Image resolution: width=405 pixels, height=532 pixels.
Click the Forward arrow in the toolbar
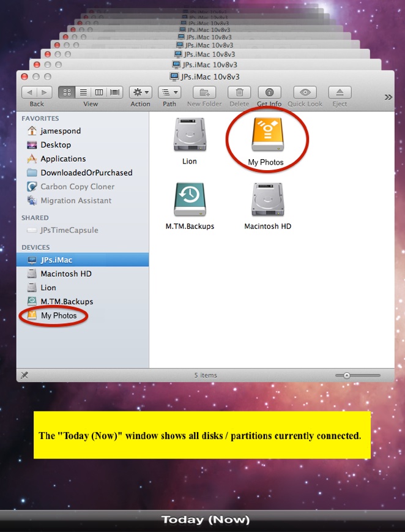click(45, 92)
